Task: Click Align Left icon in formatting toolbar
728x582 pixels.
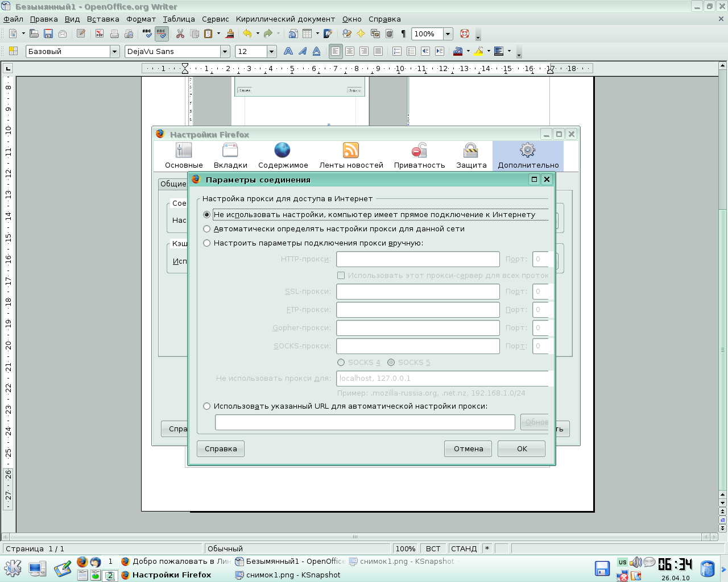Action: point(336,51)
